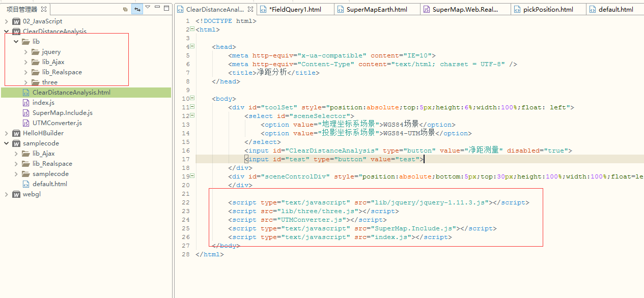Click the UTMConverter.js src text on line 24
The height and width of the screenshot is (298, 644).
coord(311,220)
